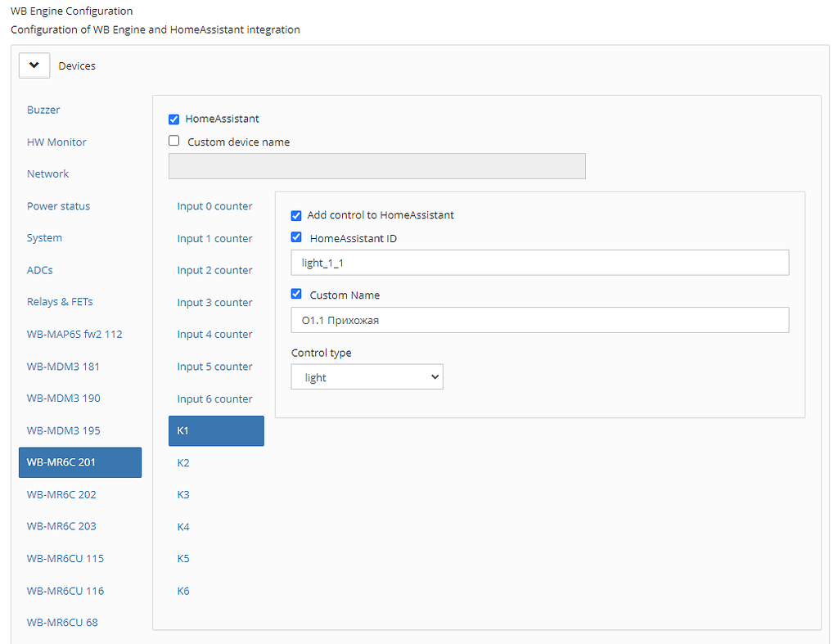Enable Custom device name checkbox
838x644 pixels.
[173, 141]
